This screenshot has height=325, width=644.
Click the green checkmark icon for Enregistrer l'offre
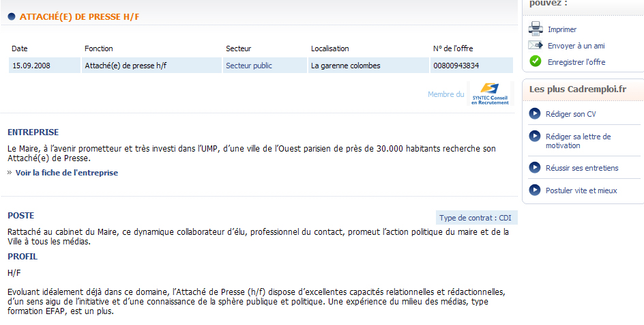tap(535, 61)
